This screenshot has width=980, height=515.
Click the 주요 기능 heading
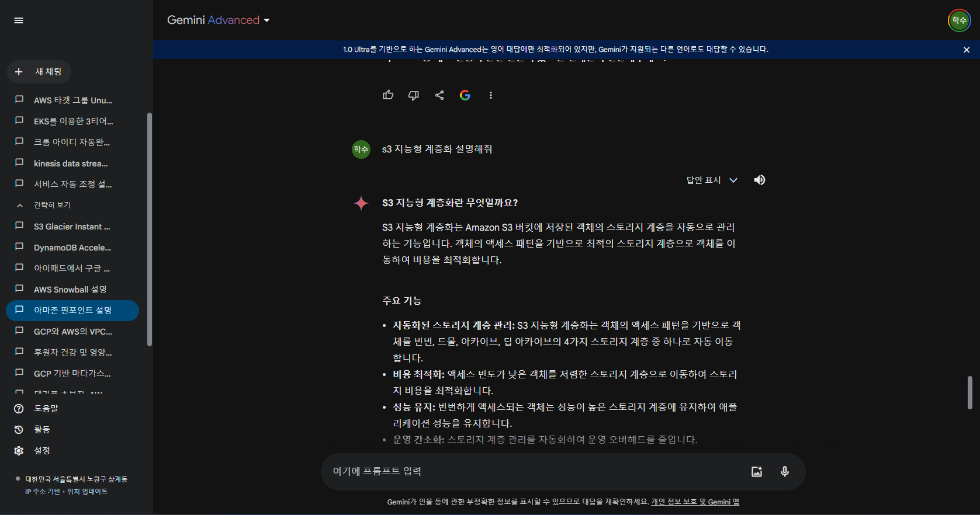click(402, 301)
